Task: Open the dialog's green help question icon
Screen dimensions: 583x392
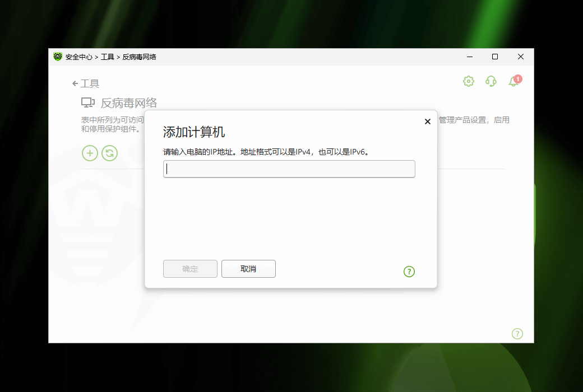Action: tap(409, 272)
